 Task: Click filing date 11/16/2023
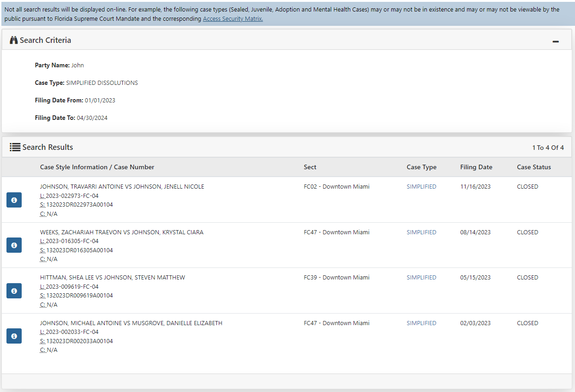(x=475, y=187)
